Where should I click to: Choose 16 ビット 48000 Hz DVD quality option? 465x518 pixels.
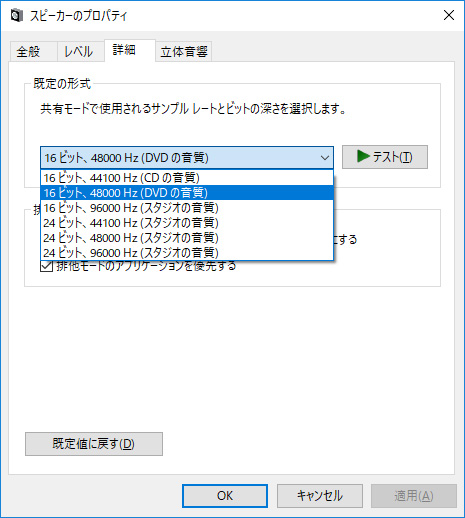[x=187, y=193]
